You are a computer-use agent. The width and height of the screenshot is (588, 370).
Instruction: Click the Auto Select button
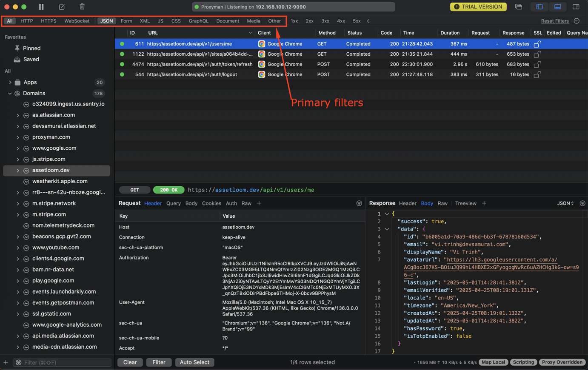(194, 362)
